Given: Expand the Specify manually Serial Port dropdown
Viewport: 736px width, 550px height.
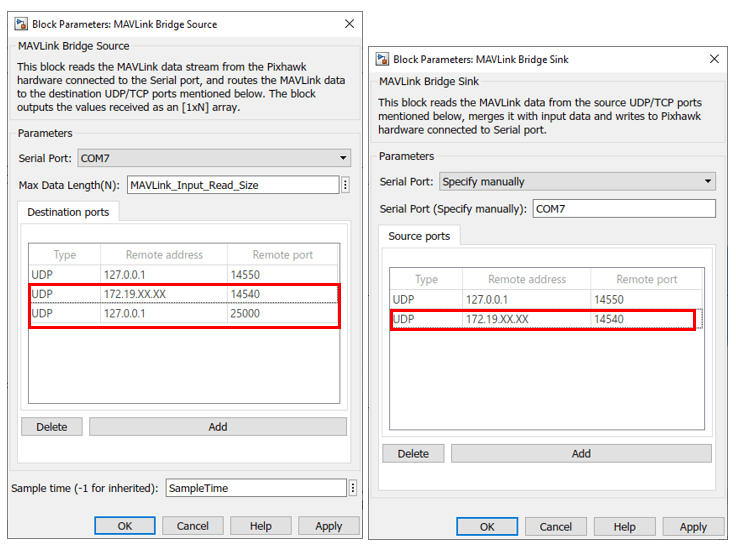Looking at the screenshot, I should (577, 181).
